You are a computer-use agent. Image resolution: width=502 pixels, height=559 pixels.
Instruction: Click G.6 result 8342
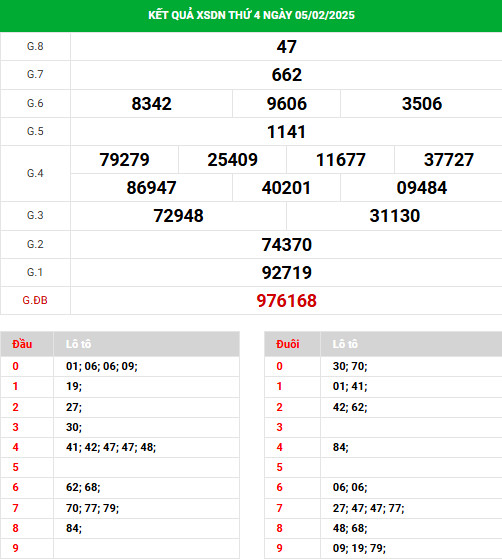[x=152, y=104]
